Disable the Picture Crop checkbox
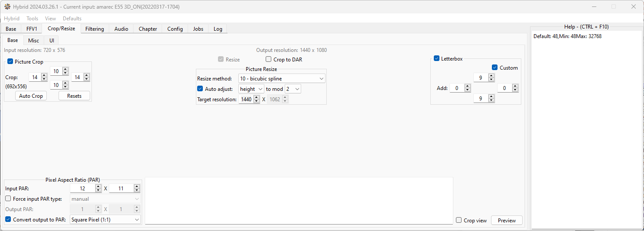Screen dimensions: 644x231 [x=10, y=62]
